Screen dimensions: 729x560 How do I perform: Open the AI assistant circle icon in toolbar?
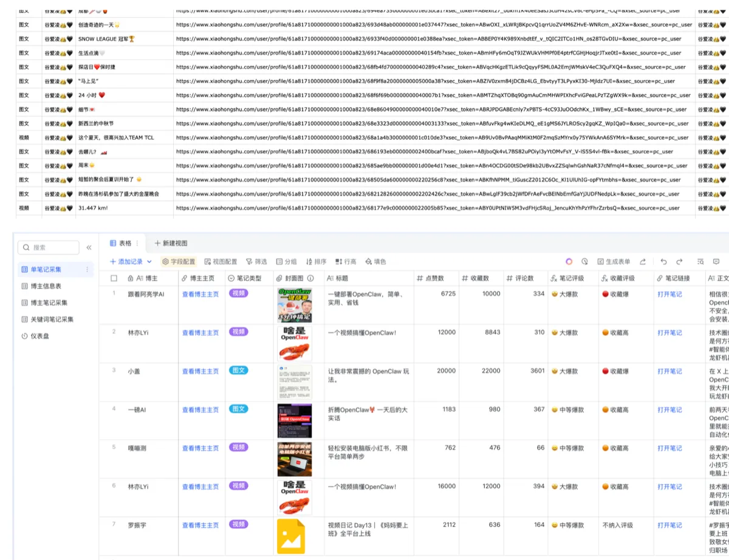[569, 262]
